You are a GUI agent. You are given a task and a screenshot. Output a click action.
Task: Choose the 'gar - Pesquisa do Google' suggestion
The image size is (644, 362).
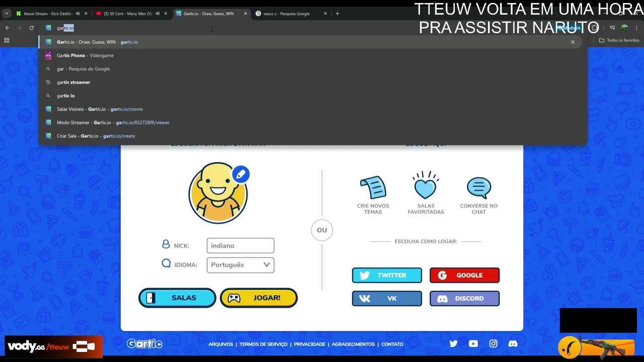(310, 69)
